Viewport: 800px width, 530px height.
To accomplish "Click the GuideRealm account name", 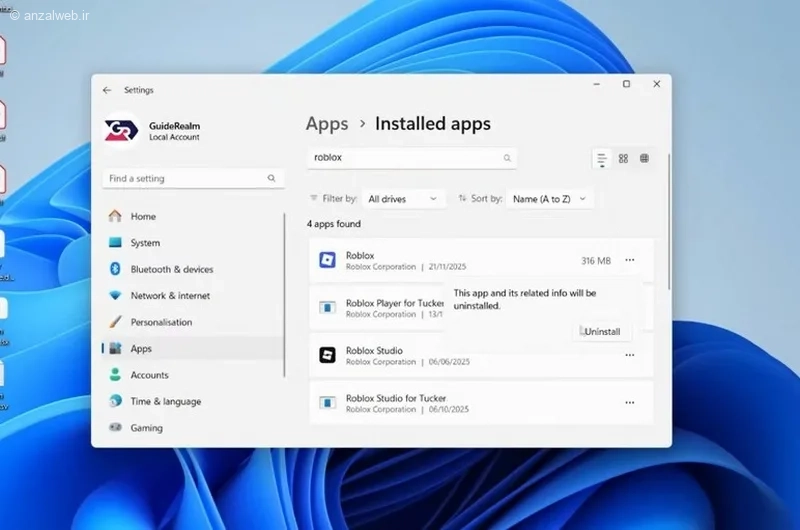I will click(174, 126).
